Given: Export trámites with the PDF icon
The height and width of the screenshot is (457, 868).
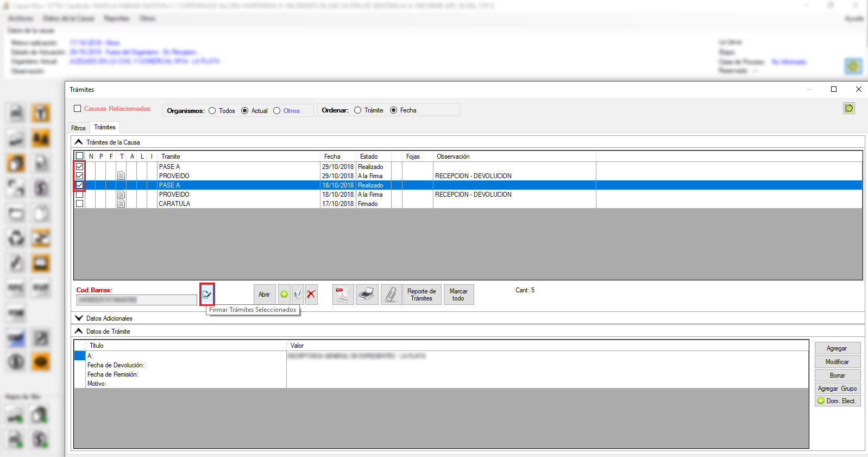Looking at the screenshot, I should point(343,295).
